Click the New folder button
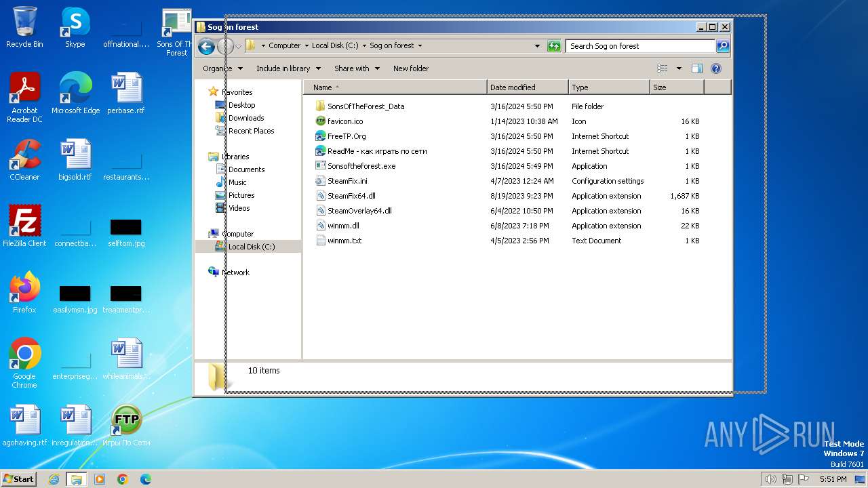The image size is (868, 488). [411, 68]
